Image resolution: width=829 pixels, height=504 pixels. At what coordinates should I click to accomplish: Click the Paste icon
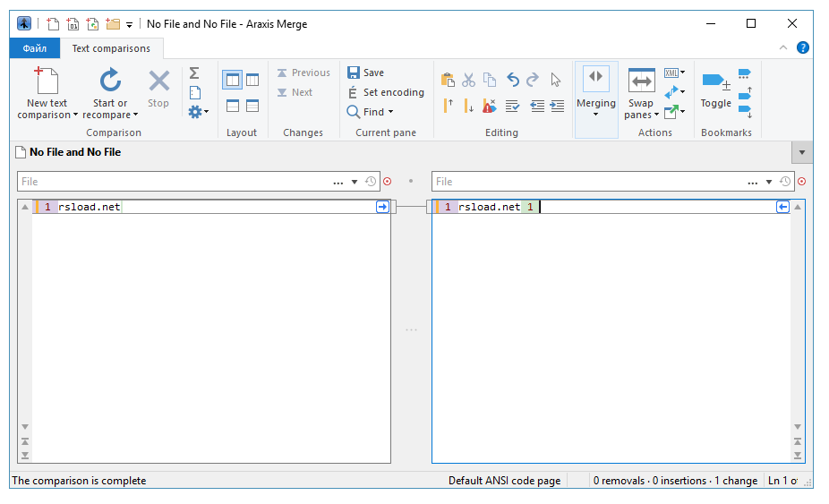tap(448, 80)
